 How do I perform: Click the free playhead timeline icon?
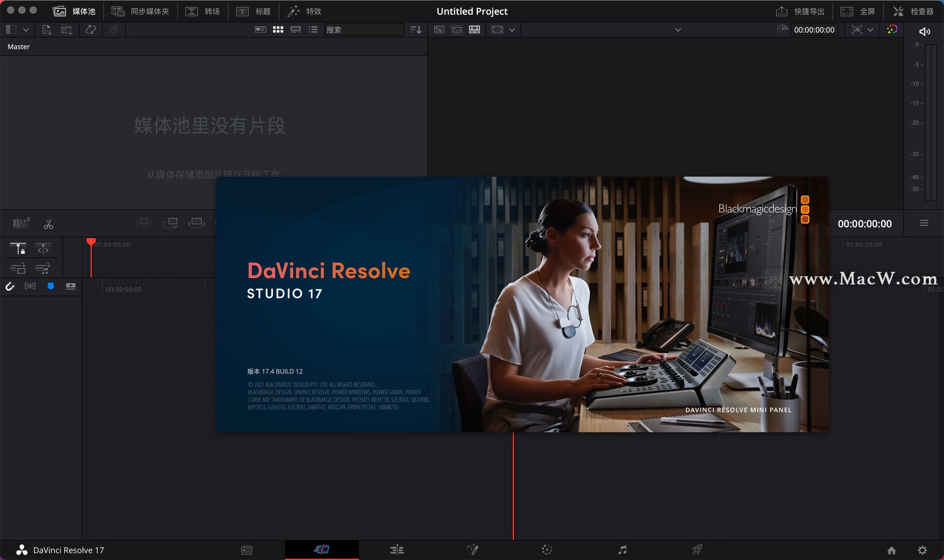coord(43,249)
